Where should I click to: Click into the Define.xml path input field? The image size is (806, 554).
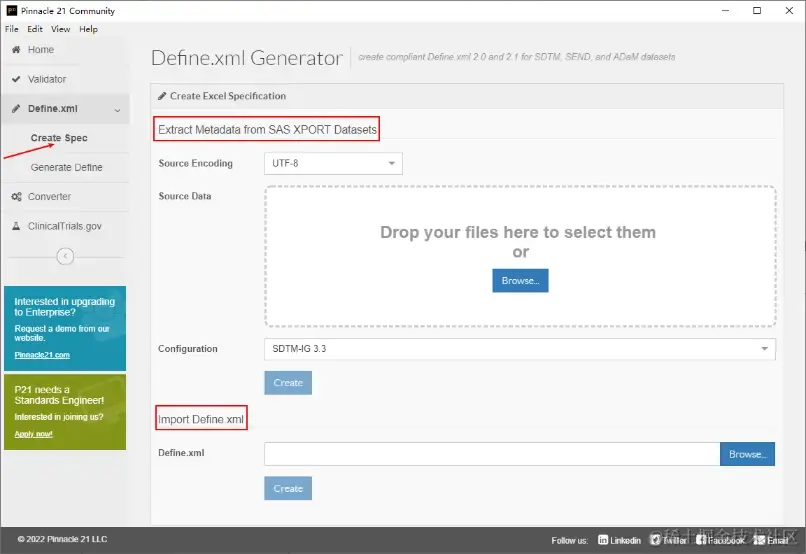[492, 454]
